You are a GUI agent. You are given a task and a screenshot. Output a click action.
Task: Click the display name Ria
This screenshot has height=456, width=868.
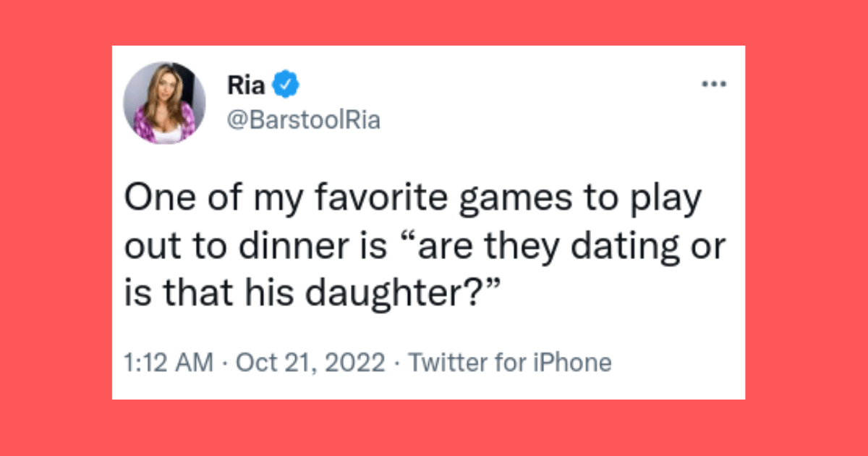coord(247,85)
